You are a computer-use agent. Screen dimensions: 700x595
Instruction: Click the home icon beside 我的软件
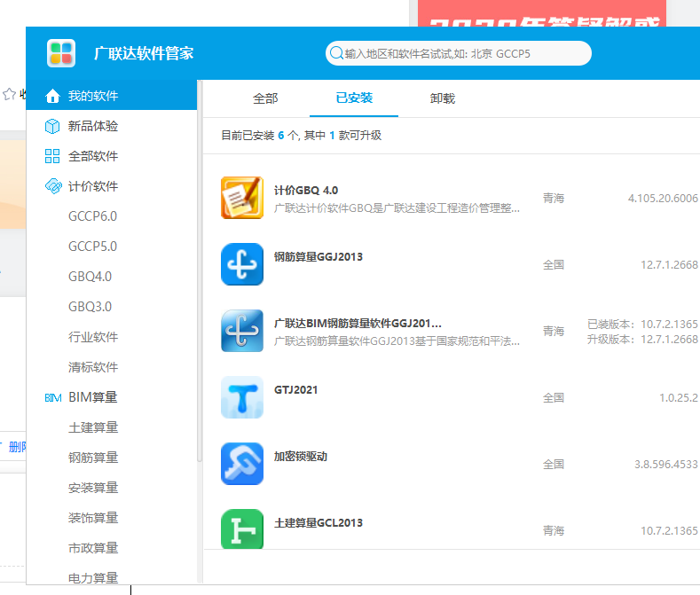click(52, 96)
